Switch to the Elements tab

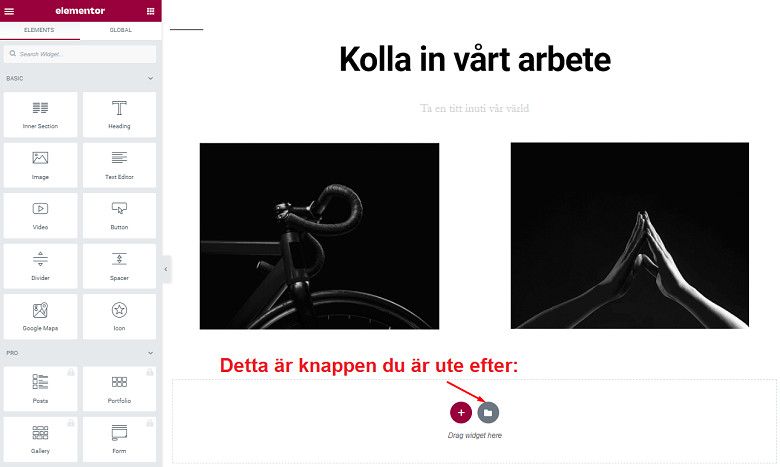click(39, 30)
